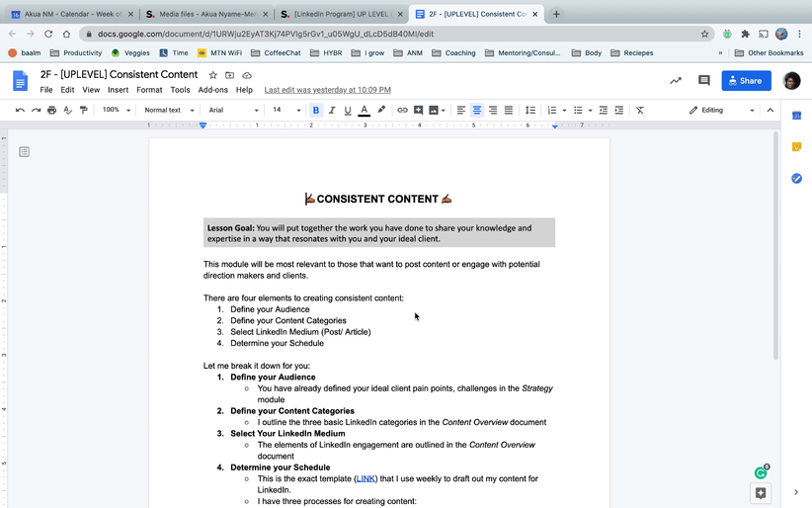Screen dimensions: 812x508
Task: Toggle italic formatting
Action: point(332,110)
